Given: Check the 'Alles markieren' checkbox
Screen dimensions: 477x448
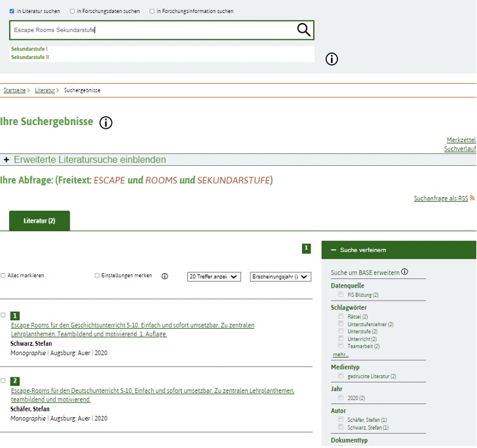Looking at the screenshot, I should 3,276.
